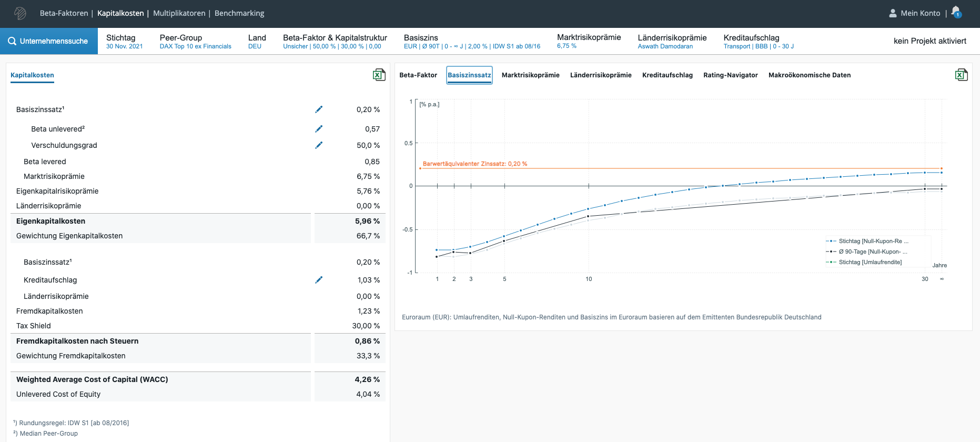Export Kapitalkosten table to Excel
Screen dimensions: 980x442
point(379,75)
